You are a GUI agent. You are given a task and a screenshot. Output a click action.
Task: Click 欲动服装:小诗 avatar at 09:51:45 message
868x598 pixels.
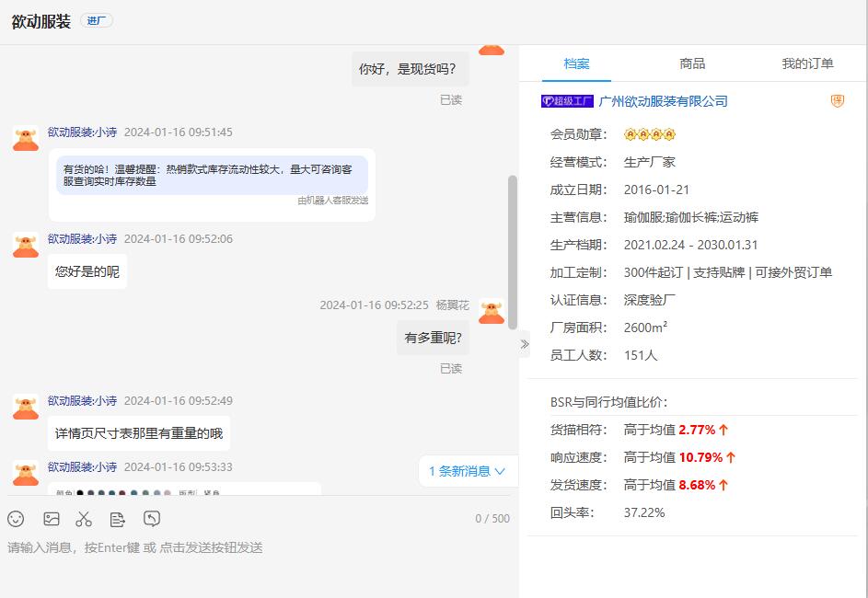click(x=26, y=138)
